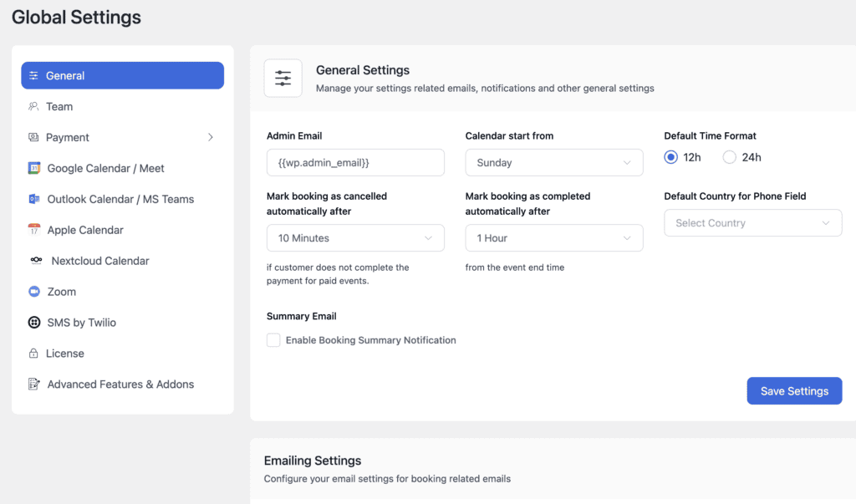Expand the Payment submenu chevron

pos(211,137)
